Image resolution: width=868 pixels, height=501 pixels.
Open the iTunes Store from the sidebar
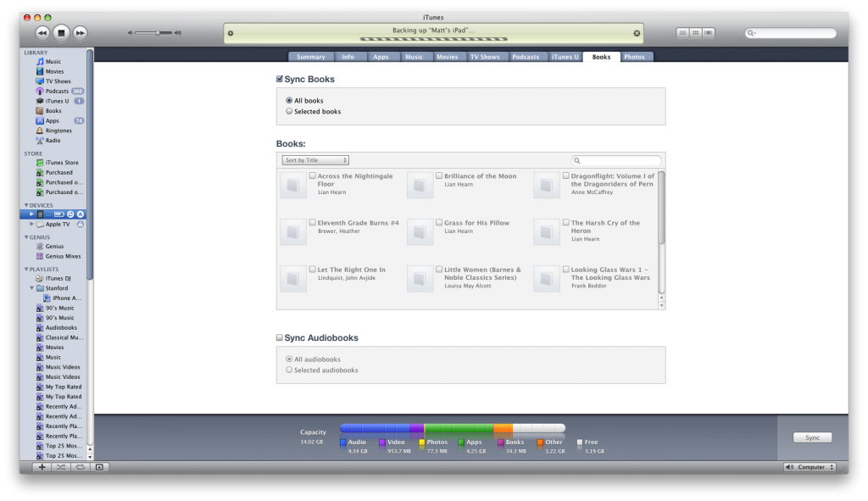click(x=64, y=162)
